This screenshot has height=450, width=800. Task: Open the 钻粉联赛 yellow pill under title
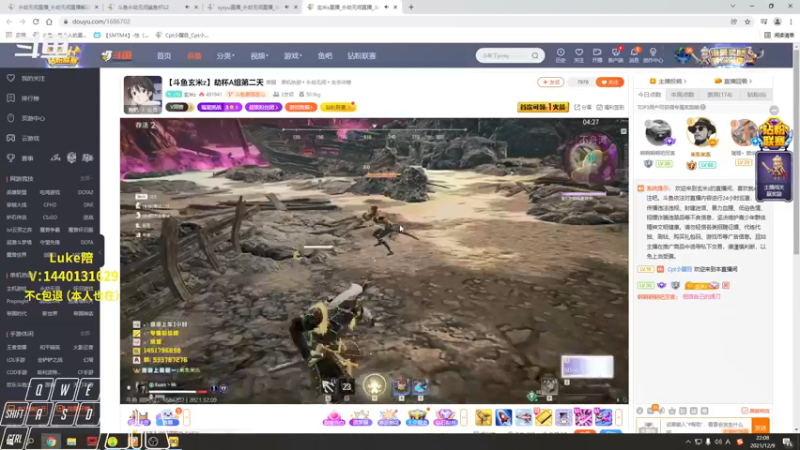coord(338,107)
